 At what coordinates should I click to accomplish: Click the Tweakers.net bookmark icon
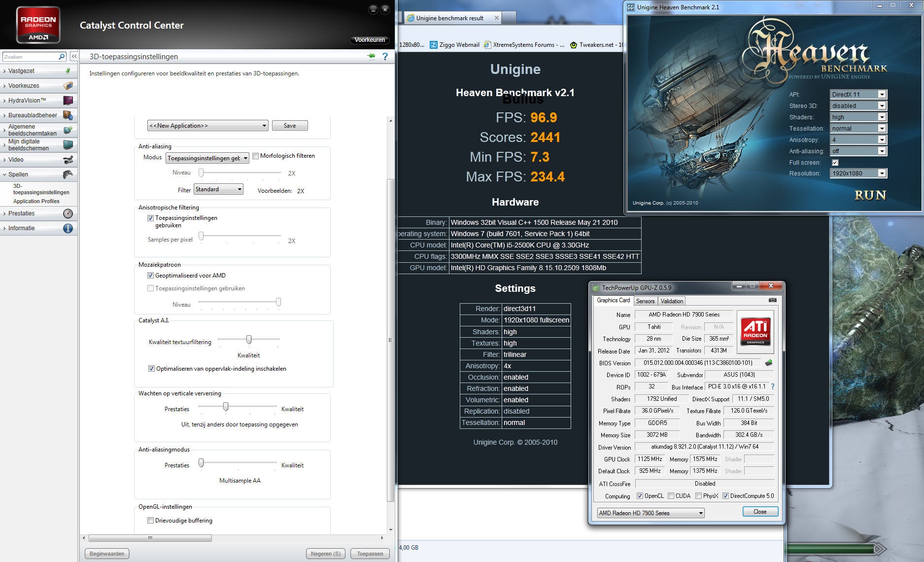click(x=574, y=45)
